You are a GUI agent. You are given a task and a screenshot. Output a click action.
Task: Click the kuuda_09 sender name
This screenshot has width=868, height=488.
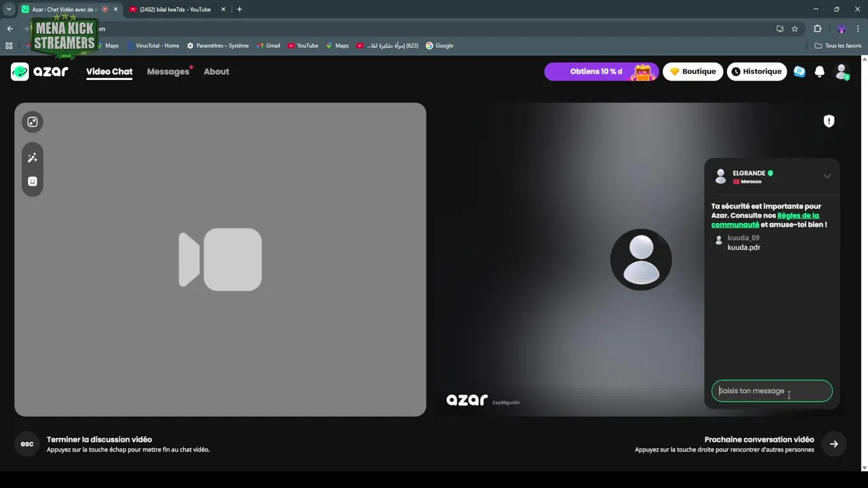point(743,238)
